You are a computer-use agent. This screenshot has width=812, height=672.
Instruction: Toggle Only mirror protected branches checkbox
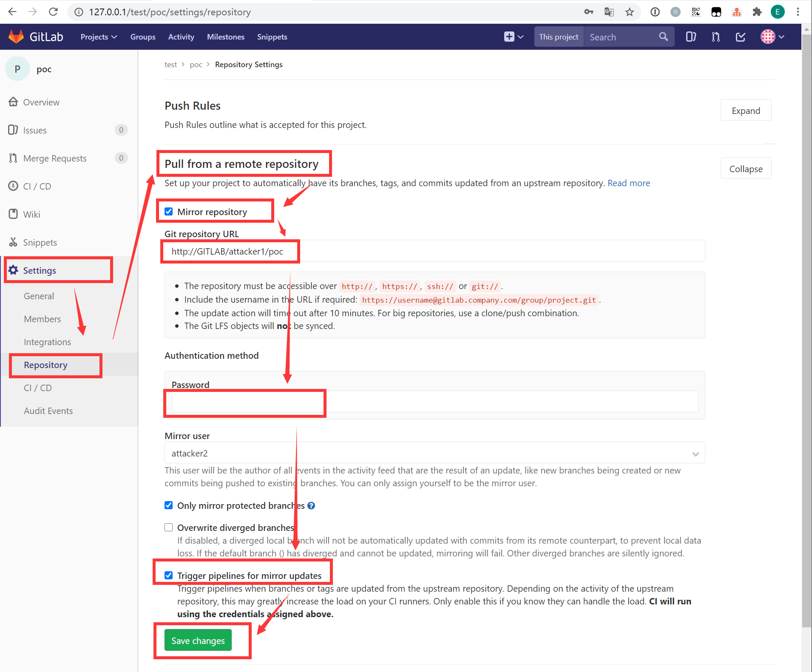click(169, 505)
